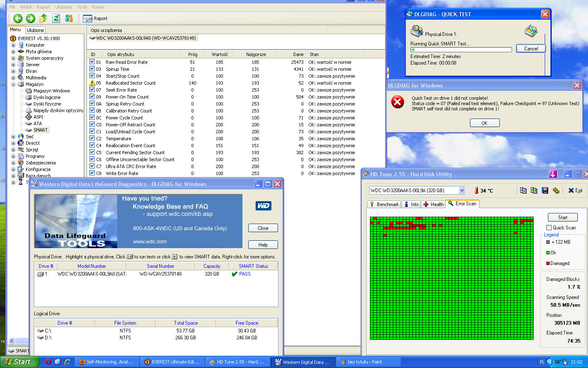
Task: Toggle the checkbox for Seek Error Rate
Action: pos(92,90)
